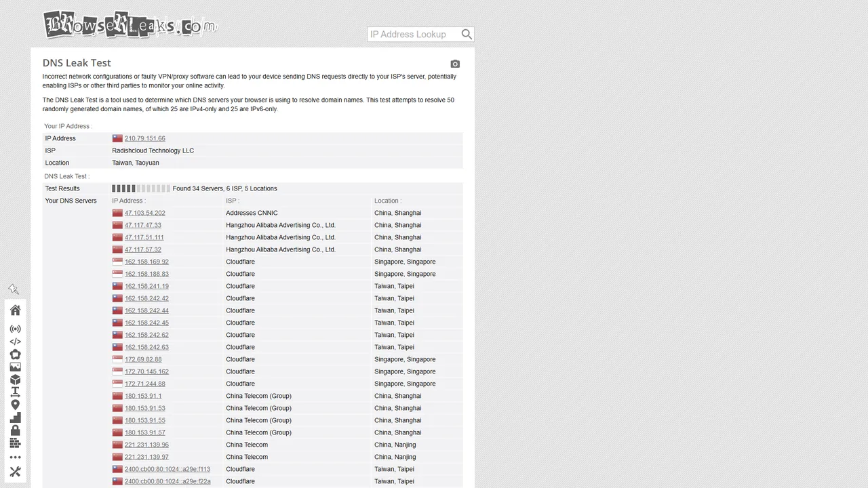868x488 pixels.
Task: Open DNS server 47.117.51.111 link
Action: point(144,237)
